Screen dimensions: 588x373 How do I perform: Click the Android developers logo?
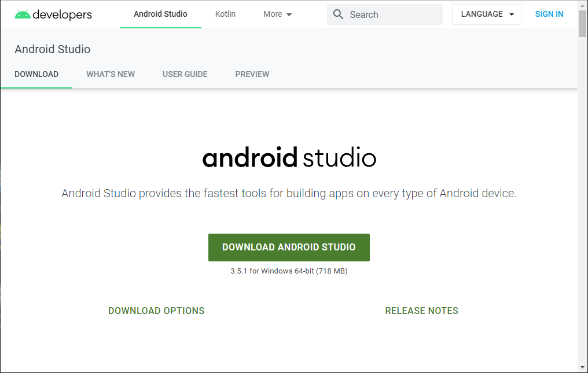coord(53,14)
